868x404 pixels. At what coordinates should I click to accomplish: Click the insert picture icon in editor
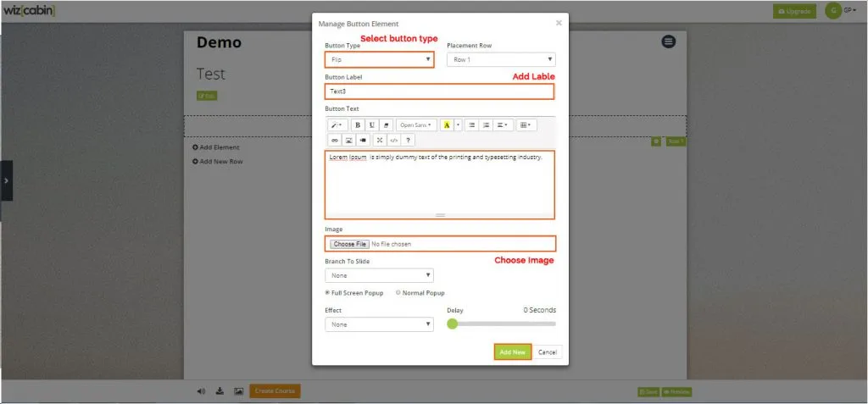(348, 140)
